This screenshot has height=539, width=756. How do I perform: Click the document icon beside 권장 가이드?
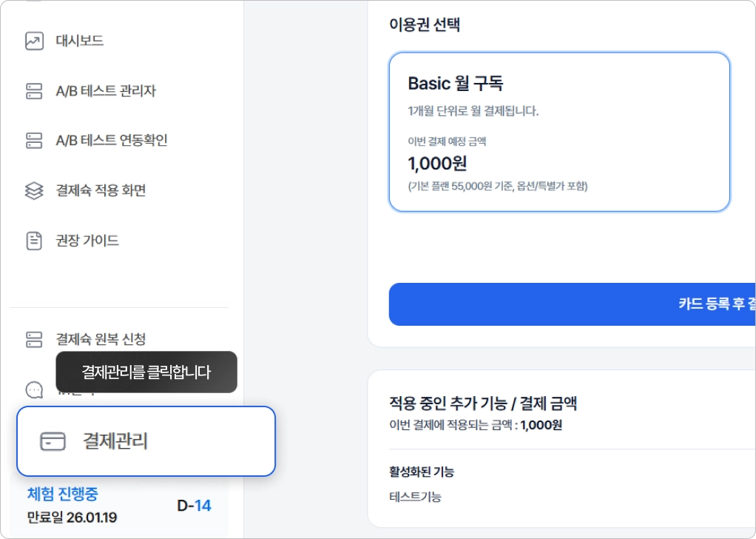(x=34, y=241)
